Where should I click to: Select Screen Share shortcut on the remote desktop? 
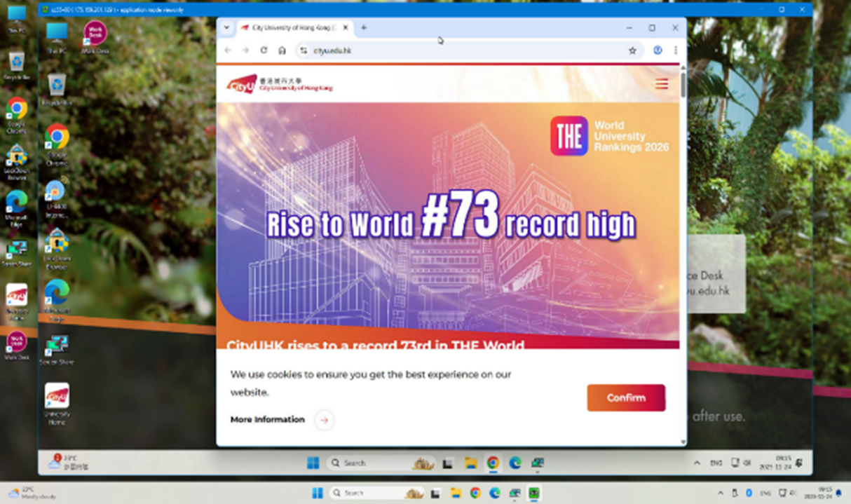(x=56, y=349)
